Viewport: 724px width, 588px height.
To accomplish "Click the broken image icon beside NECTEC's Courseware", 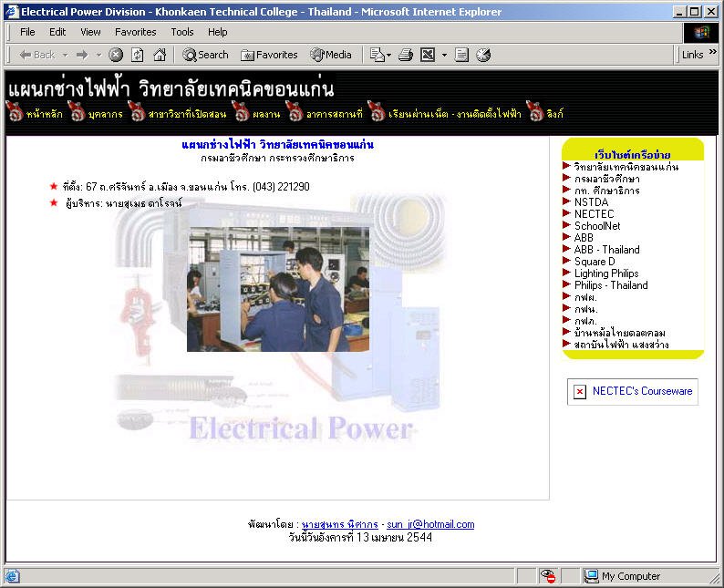I will [580, 392].
